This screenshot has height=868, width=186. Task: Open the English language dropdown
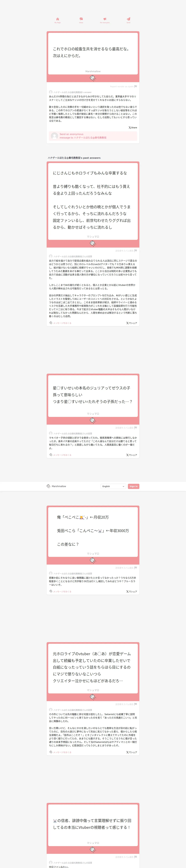pos(113,486)
